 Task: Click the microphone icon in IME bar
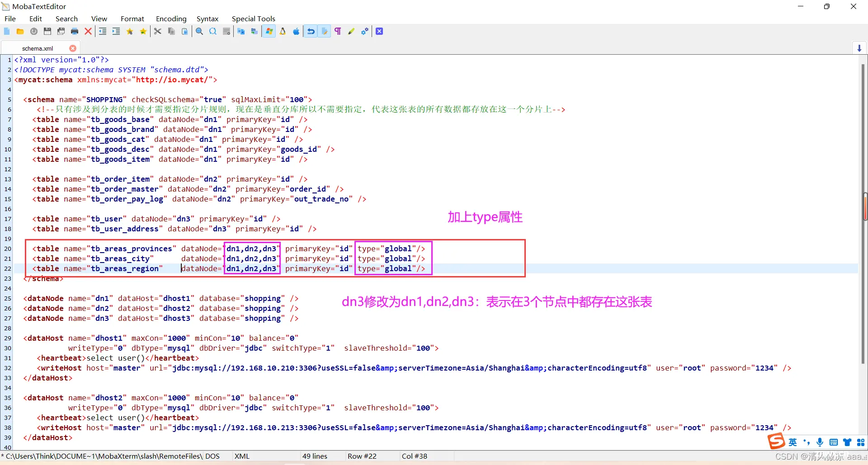tap(820, 442)
